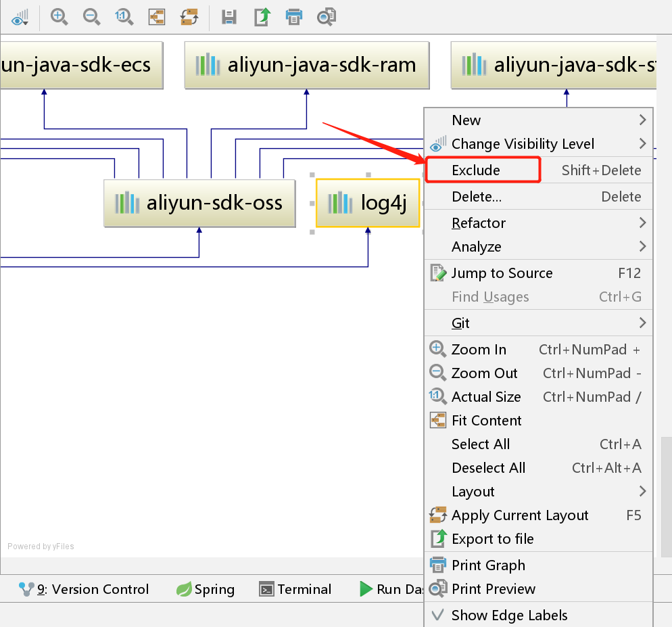Viewport: 672px width, 627px height.
Task: Choose Actual Size from context menu
Action: pos(539,397)
